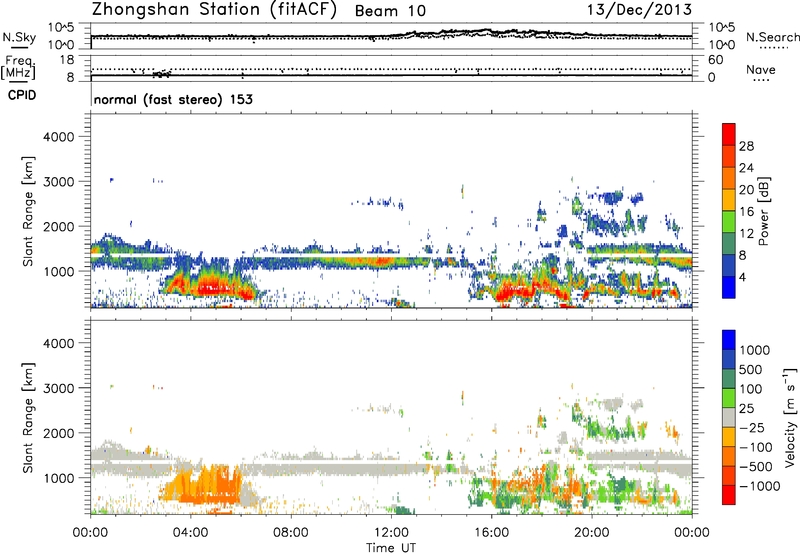Click the power panel "Slant Range [km]" label
This screenshot has width=800, height=554.
(28, 211)
